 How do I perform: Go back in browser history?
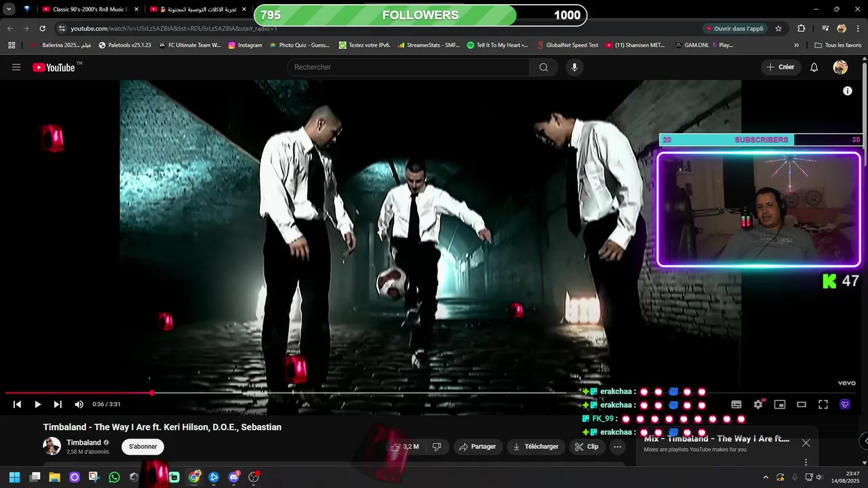click(9, 28)
